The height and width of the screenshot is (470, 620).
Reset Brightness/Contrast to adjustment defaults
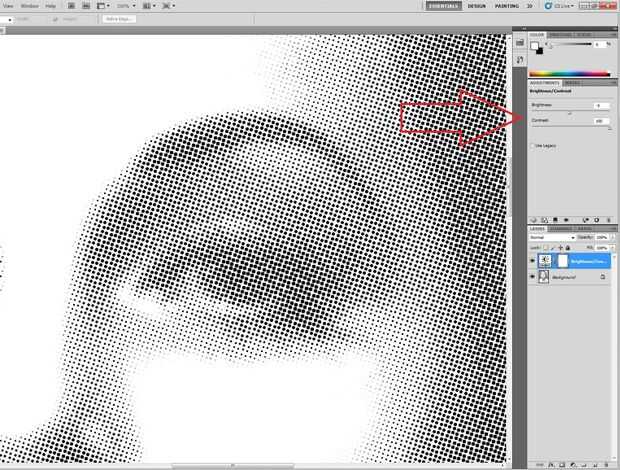pos(597,220)
